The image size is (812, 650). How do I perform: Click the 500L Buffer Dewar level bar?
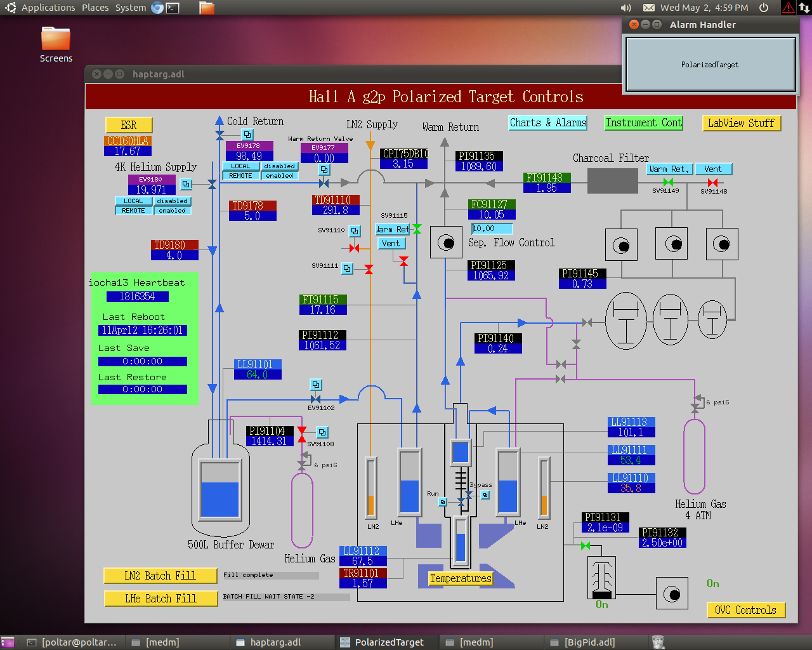coord(220,489)
